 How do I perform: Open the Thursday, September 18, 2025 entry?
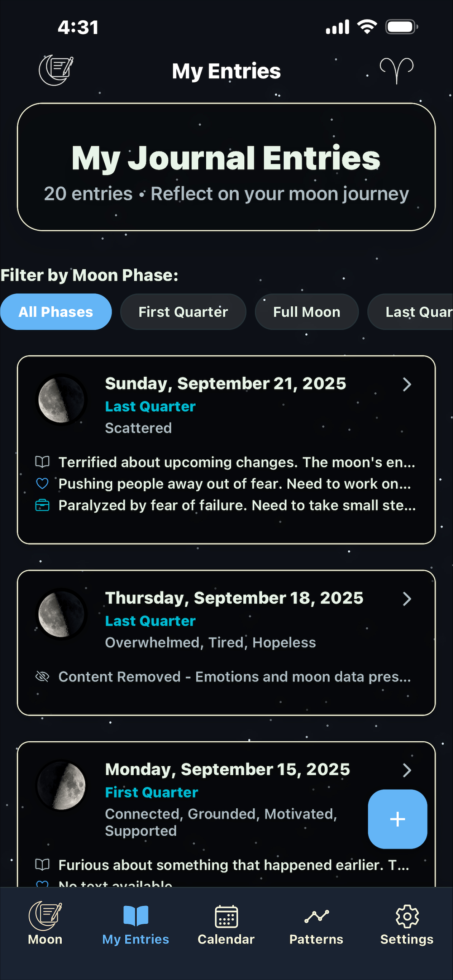click(x=234, y=598)
